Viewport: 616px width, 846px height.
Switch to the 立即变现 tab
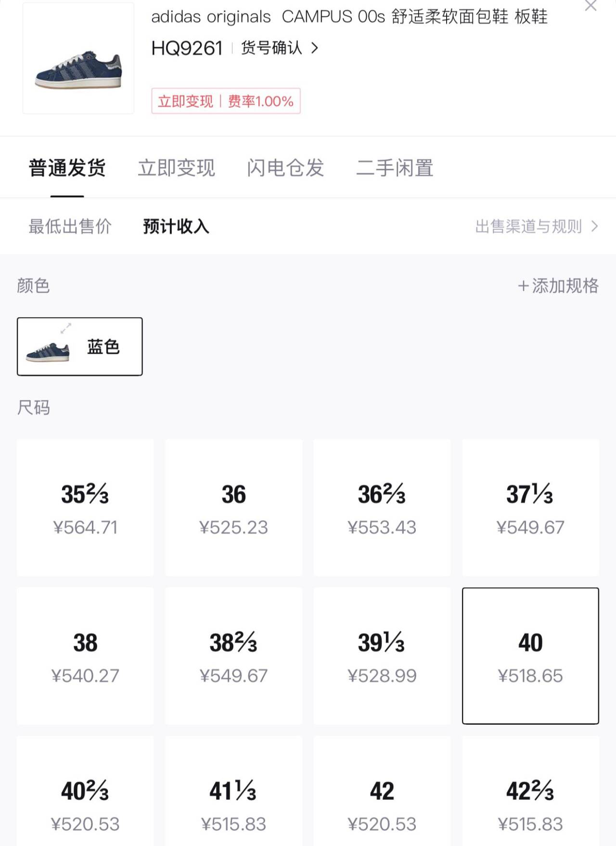click(176, 168)
